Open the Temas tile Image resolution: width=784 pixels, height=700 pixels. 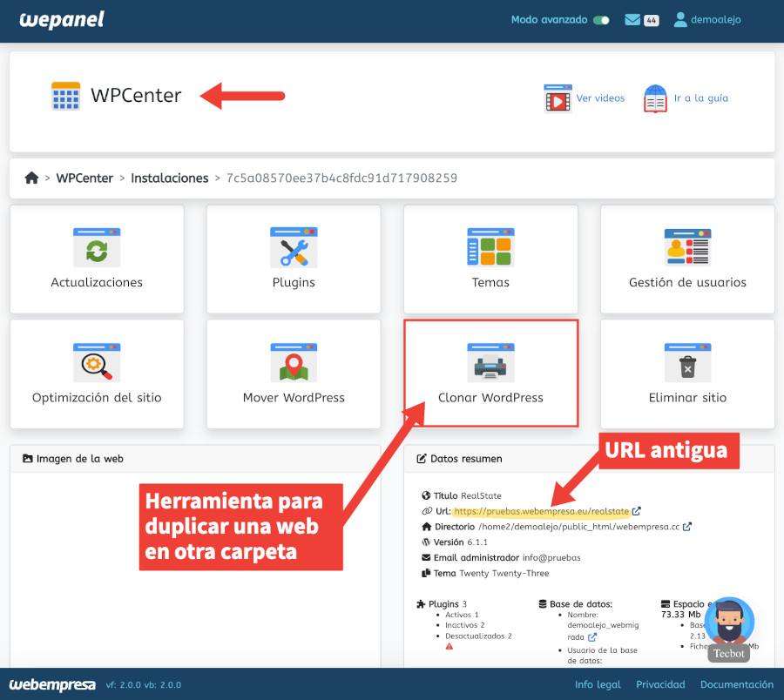[490, 259]
